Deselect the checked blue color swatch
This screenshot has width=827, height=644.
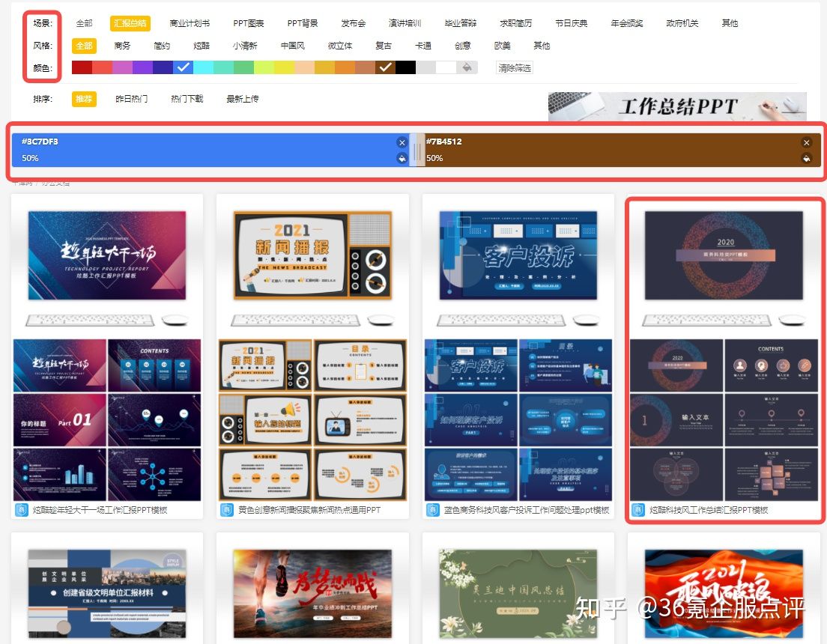[182, 67]
